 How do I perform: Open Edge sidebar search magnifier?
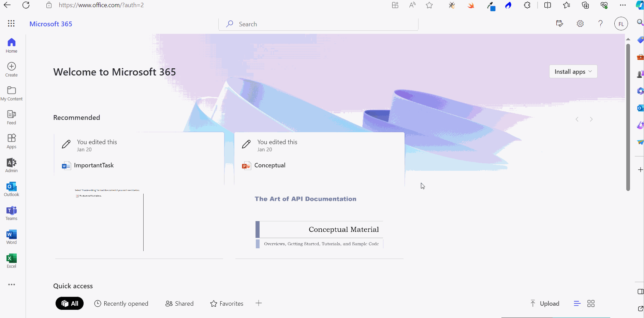tap(640, 23)
